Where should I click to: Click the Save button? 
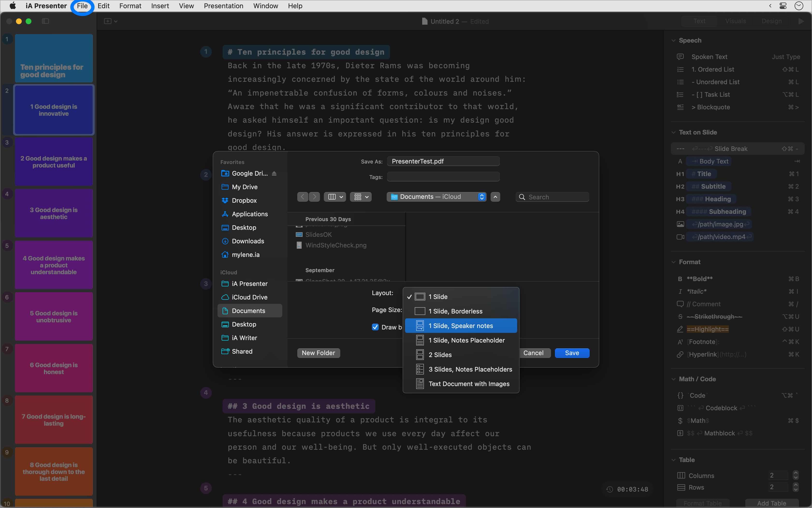pyautogui.click(x=572, y=353)
